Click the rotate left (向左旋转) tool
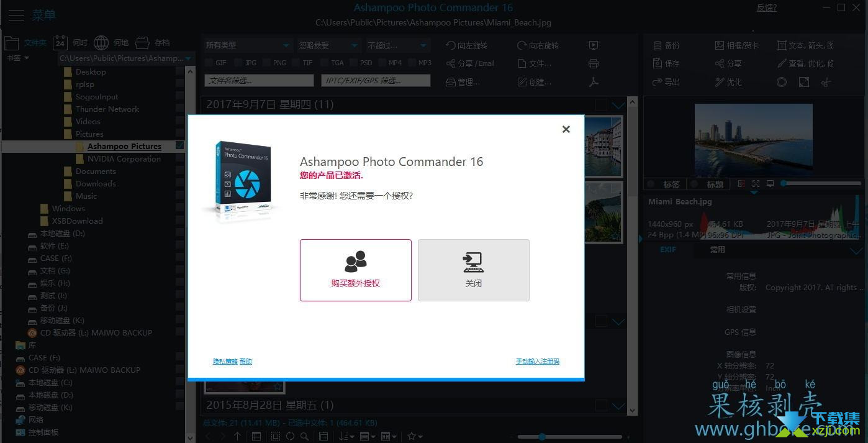The width and height of the screenshot is (868, 443). (x=467, y=45)
